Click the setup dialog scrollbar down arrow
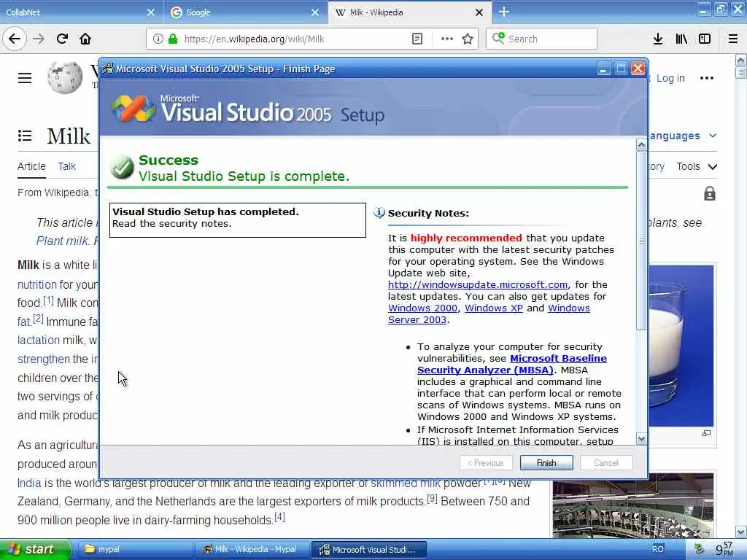747x560 pixels. (x=641, y=439)
